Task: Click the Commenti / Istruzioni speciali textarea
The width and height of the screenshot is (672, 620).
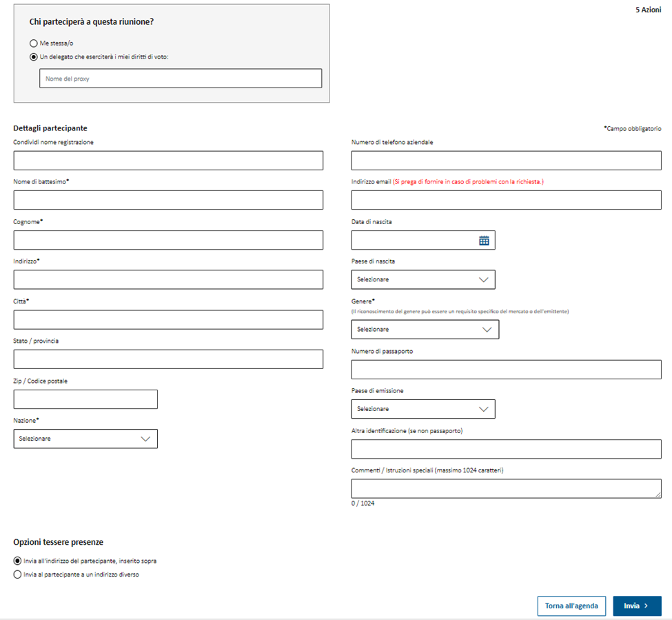Action: tap(507, 489)
